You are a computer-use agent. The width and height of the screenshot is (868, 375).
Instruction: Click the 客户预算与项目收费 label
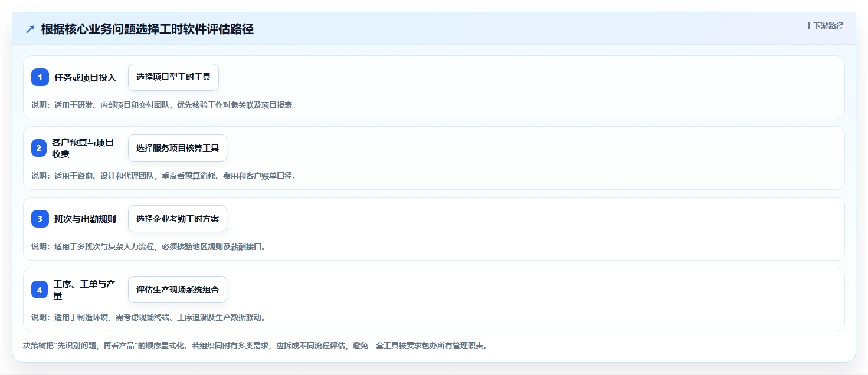[83, 148]
